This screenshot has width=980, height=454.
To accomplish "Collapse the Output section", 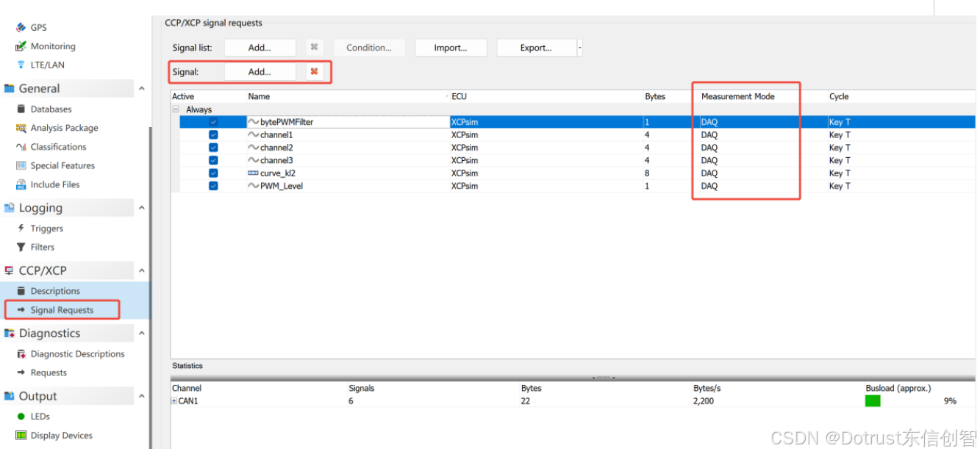I will pos(141,396).
